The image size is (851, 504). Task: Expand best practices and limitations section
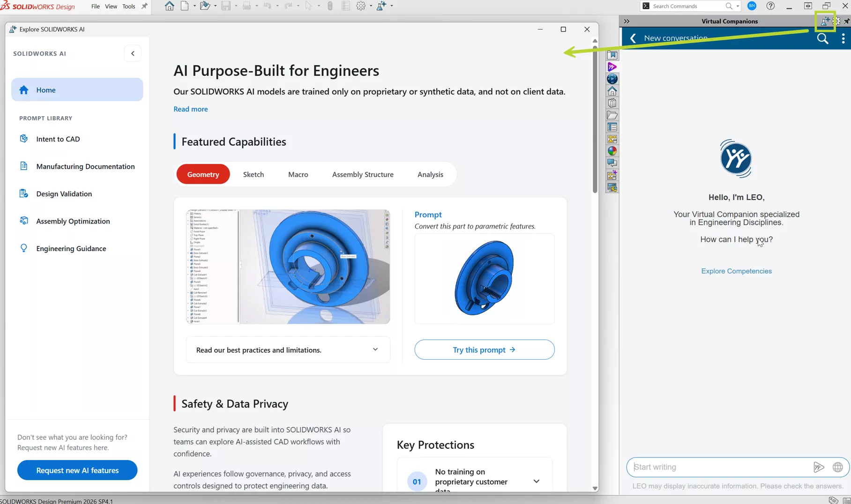(x=288, y=350)
